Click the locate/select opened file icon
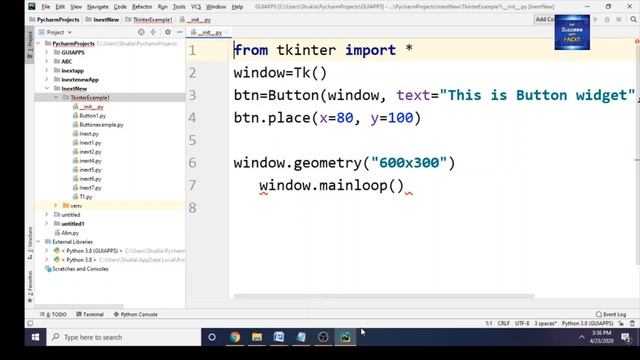 click(x=141, y=32)
